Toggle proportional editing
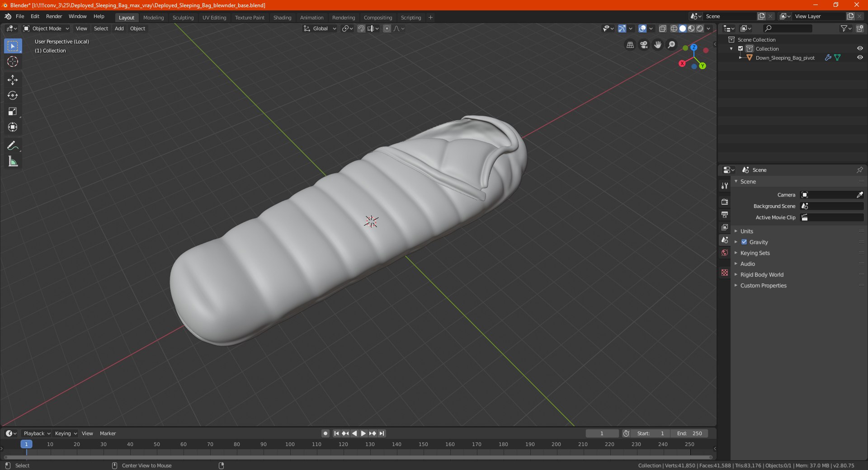868x470 pixels. pos(387,28)
